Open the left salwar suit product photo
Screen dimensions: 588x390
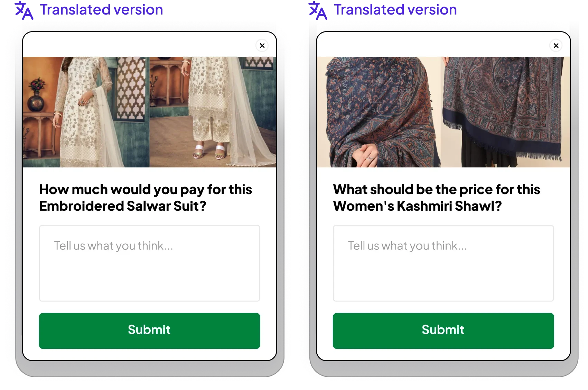86,112
